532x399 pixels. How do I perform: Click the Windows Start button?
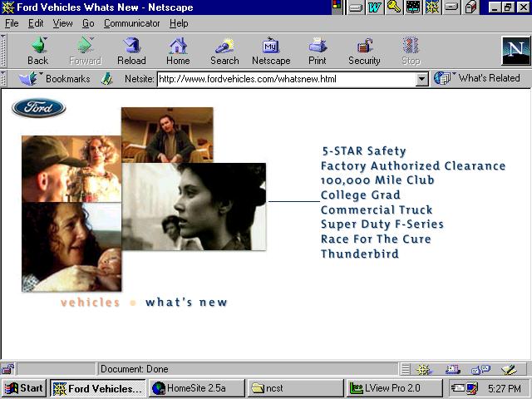tap(24, 388)
